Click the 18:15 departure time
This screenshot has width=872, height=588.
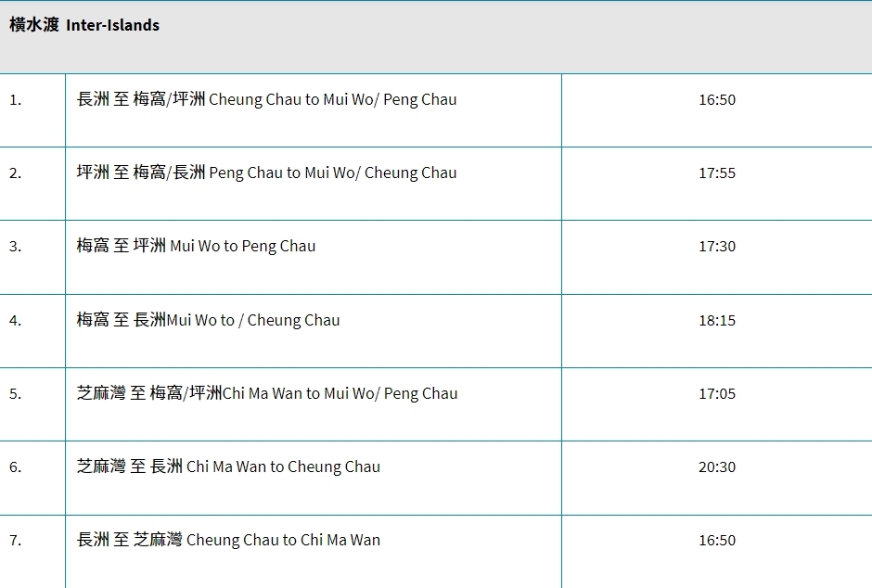(716, 321)
